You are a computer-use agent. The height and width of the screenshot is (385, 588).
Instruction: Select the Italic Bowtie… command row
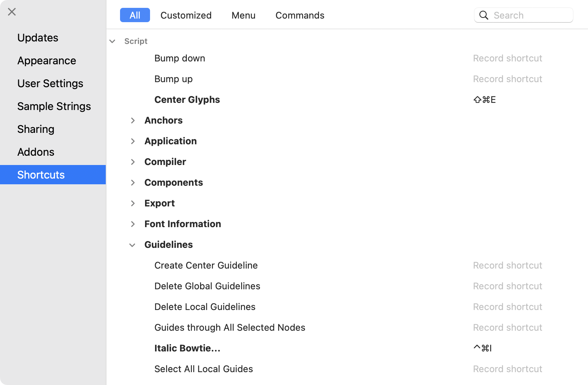click(347, 348)
